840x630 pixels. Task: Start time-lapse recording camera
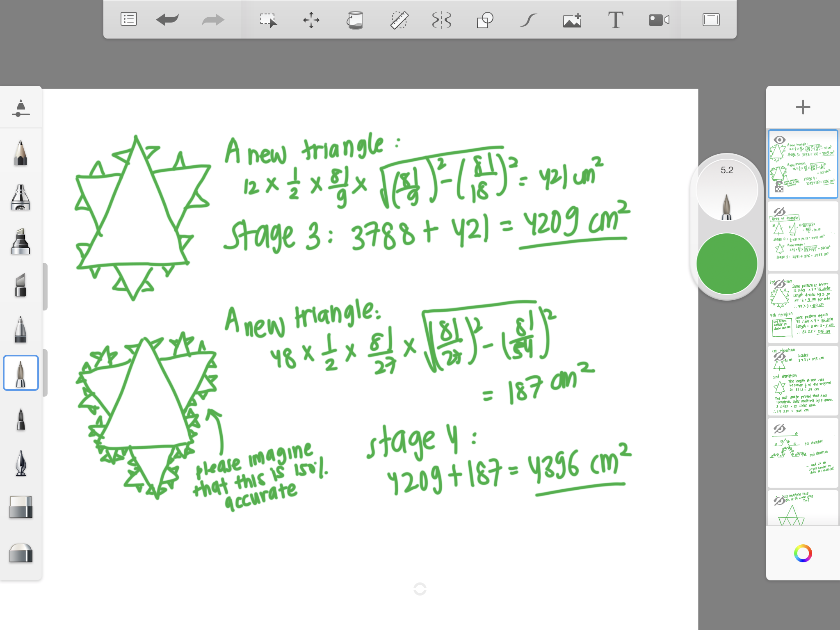point(659,20)
